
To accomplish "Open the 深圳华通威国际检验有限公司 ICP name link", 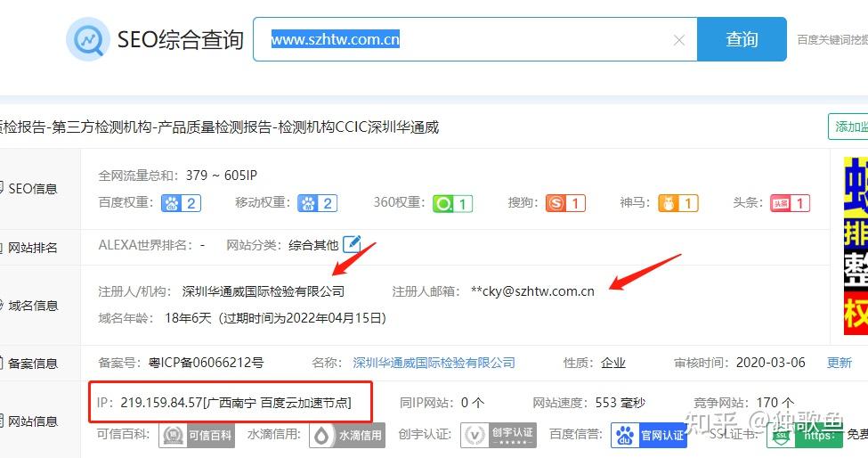I will (434, 363).
